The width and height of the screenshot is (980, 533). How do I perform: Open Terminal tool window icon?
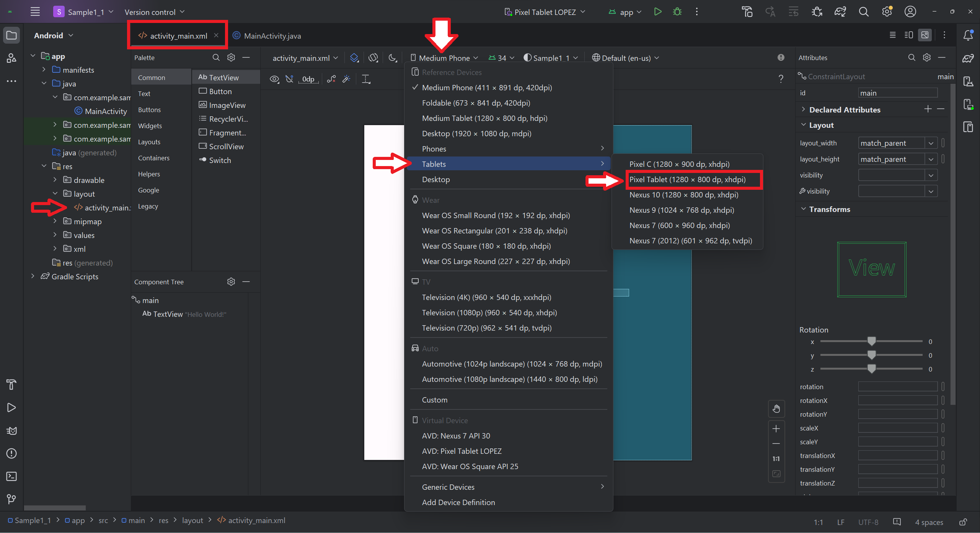tap(11, 476)
